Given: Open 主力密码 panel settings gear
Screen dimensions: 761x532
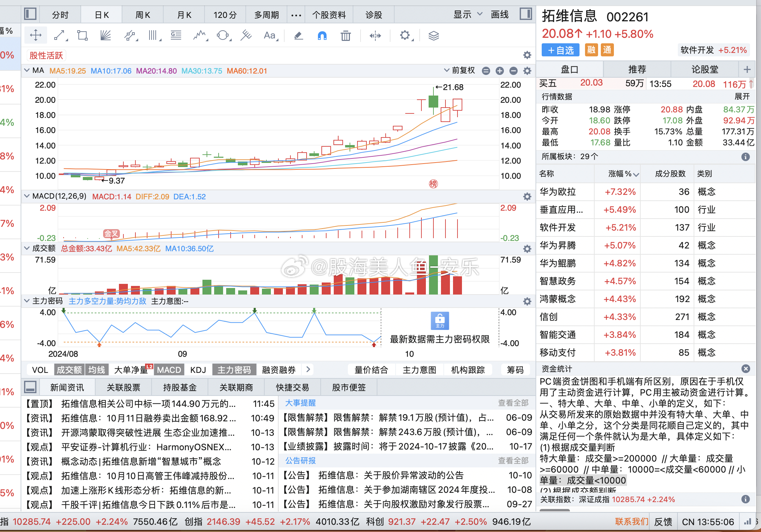Looking at the screenshot, I should pyautogui.click(x=527, y=301).
